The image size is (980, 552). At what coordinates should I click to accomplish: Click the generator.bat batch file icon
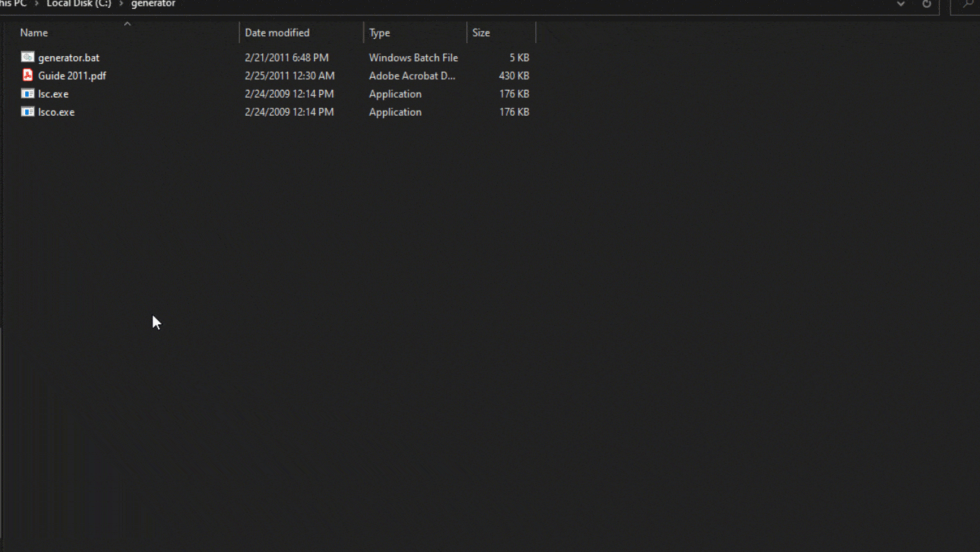27,57
